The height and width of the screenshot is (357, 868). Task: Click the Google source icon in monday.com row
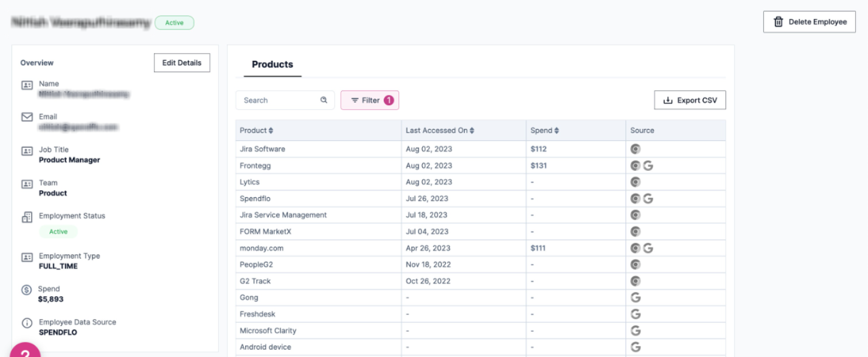648,248
